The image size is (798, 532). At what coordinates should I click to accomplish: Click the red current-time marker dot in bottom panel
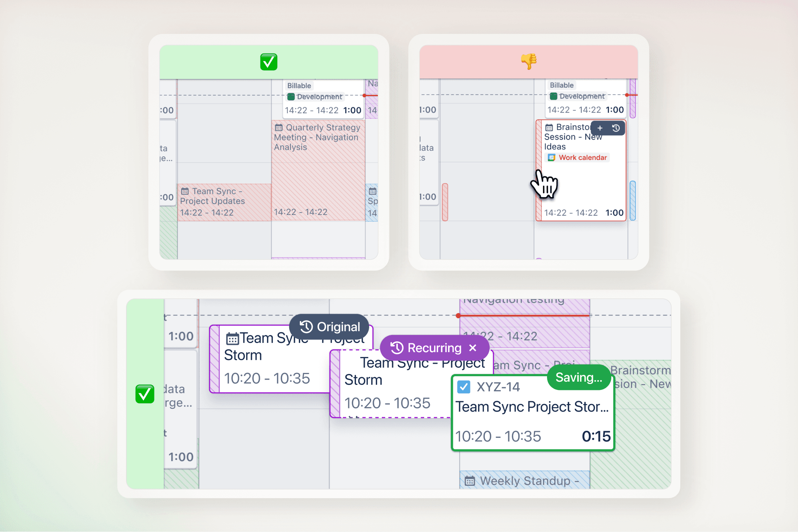458,315
